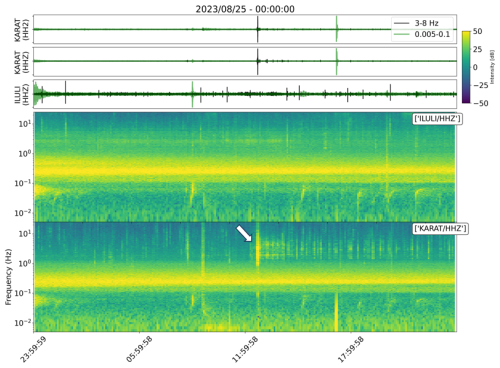Click the colorbar value 25
This screenshot has width=500, height=368.
pyautogui.click(x=477, y=49)
